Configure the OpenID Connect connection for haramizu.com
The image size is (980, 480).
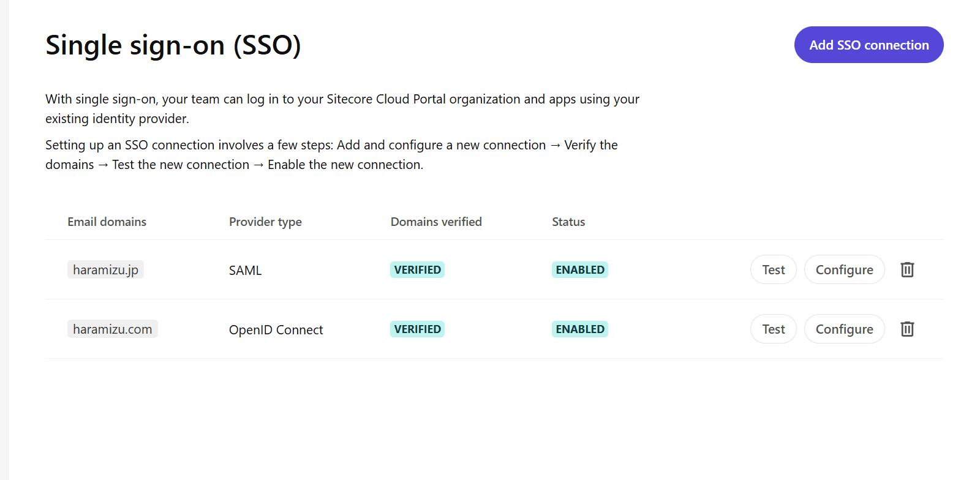coord(844,329)
